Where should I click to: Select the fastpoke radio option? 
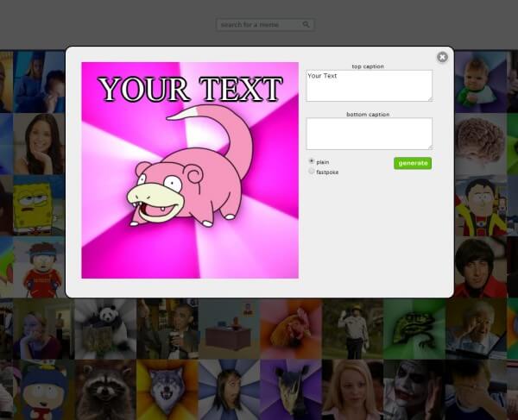point(311,171)
